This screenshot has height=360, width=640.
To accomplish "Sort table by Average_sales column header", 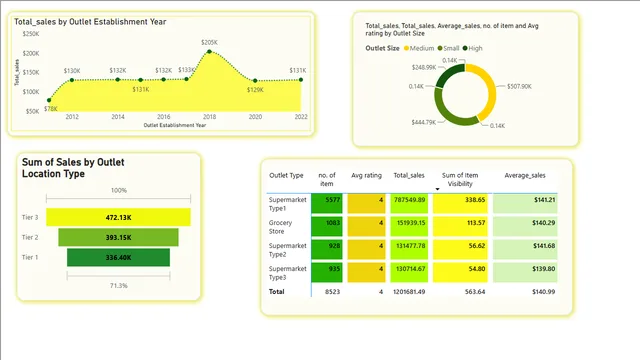I will (x=524, y=176).
